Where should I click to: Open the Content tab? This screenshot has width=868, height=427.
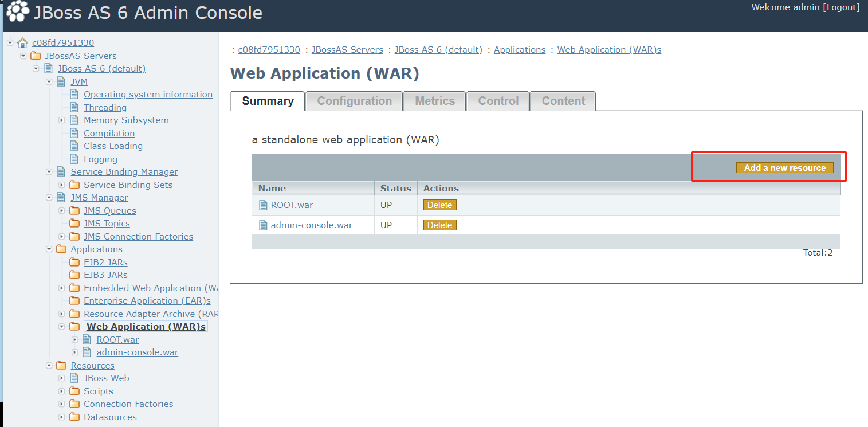pos(563,101)
